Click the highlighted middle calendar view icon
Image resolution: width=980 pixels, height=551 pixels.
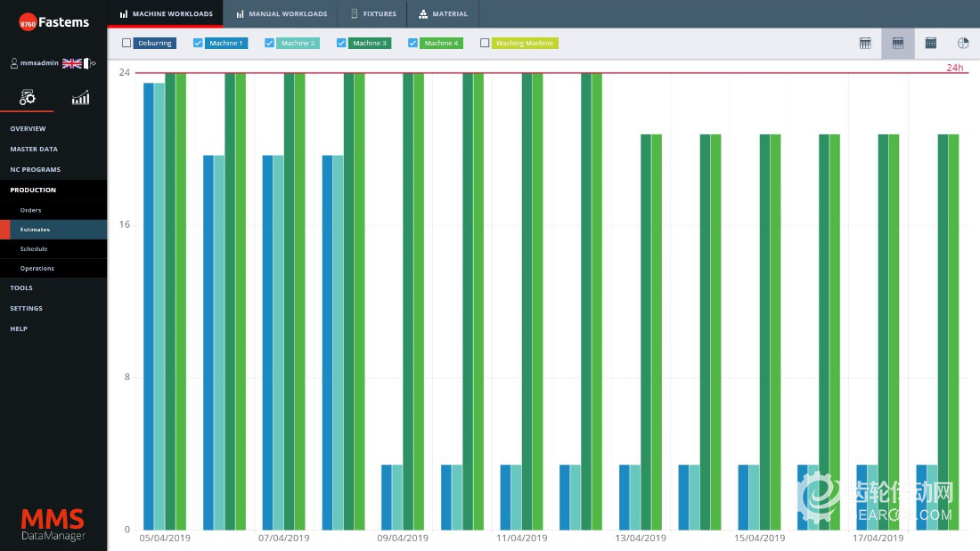pyautogui.click(x=898, y=43)
